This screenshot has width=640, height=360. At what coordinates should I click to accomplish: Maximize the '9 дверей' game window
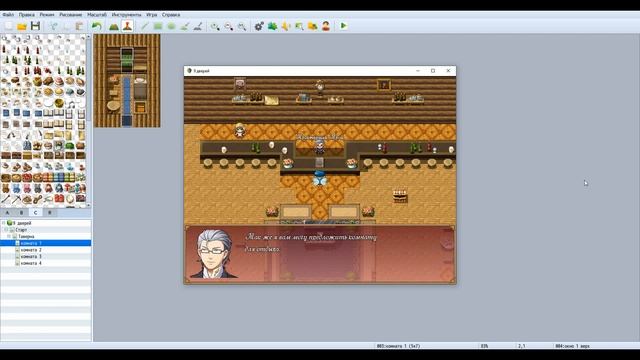click(x=433, y=71)
